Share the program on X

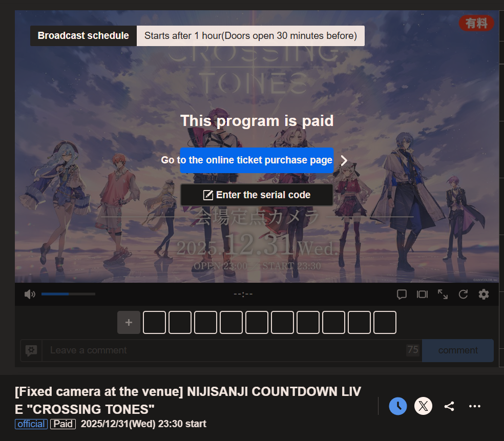coord(423,406)
